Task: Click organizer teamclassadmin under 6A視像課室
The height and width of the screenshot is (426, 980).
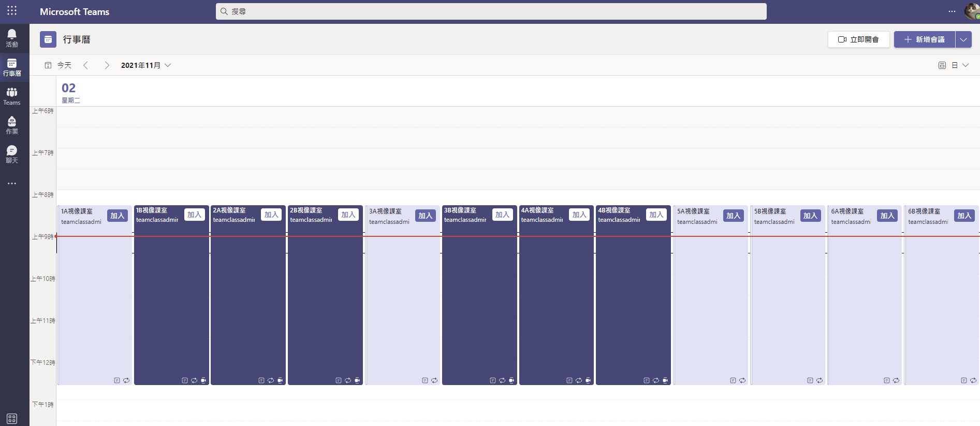Action: point(851,222)
